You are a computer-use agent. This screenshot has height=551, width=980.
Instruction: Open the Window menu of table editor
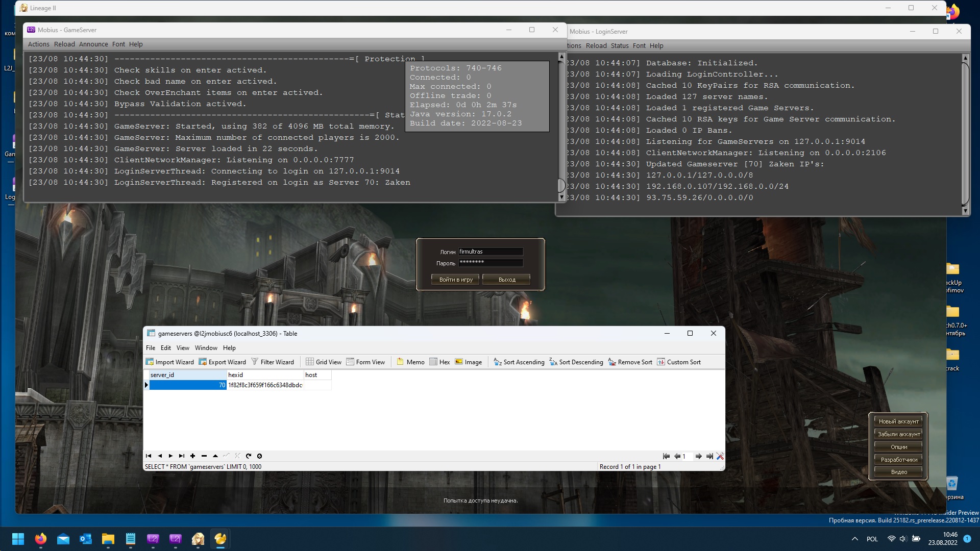206,348
